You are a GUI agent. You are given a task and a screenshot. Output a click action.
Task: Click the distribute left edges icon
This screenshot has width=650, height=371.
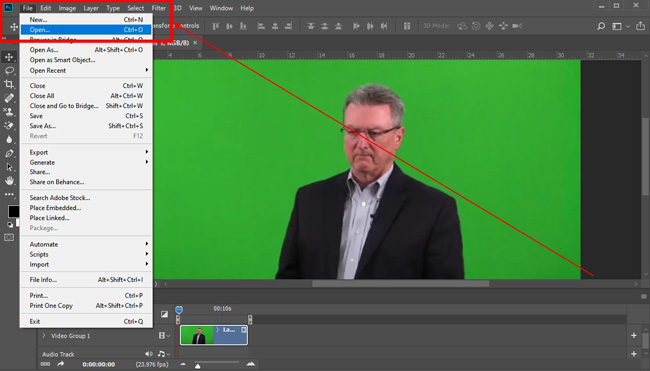(356, 26)
